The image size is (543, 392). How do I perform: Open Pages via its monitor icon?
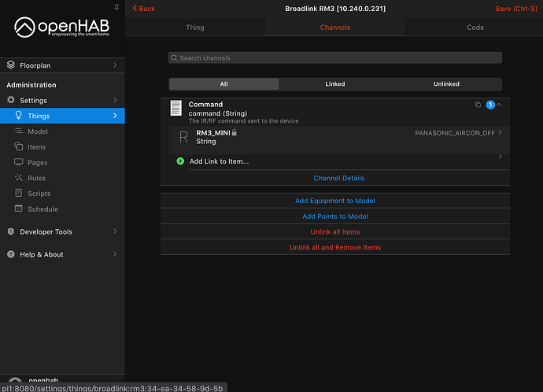[20, 162]
